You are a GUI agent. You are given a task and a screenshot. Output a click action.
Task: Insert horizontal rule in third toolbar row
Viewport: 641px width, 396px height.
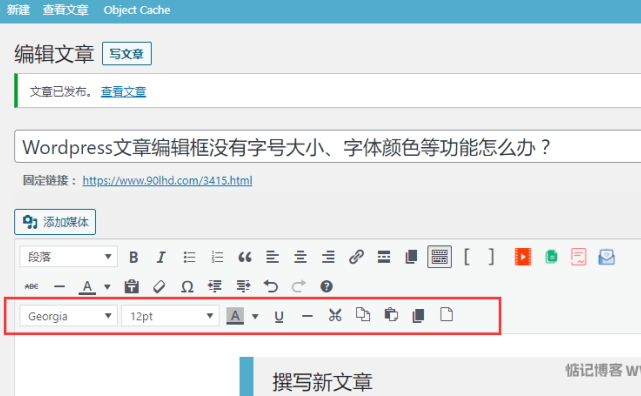coord(307,316)
